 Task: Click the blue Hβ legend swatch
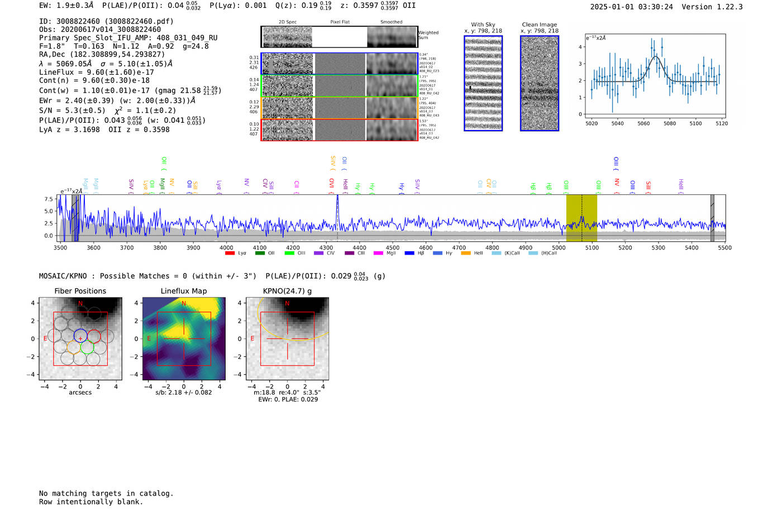[409, 253]
